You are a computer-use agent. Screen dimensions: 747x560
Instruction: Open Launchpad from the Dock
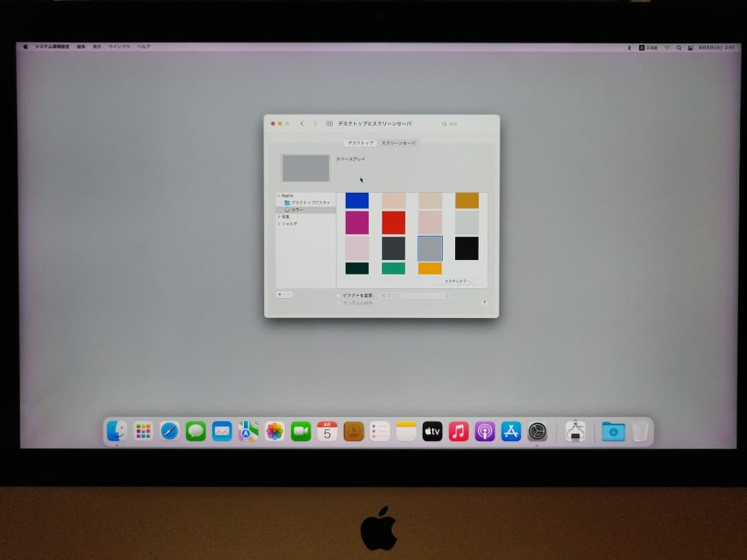[142, 430]
